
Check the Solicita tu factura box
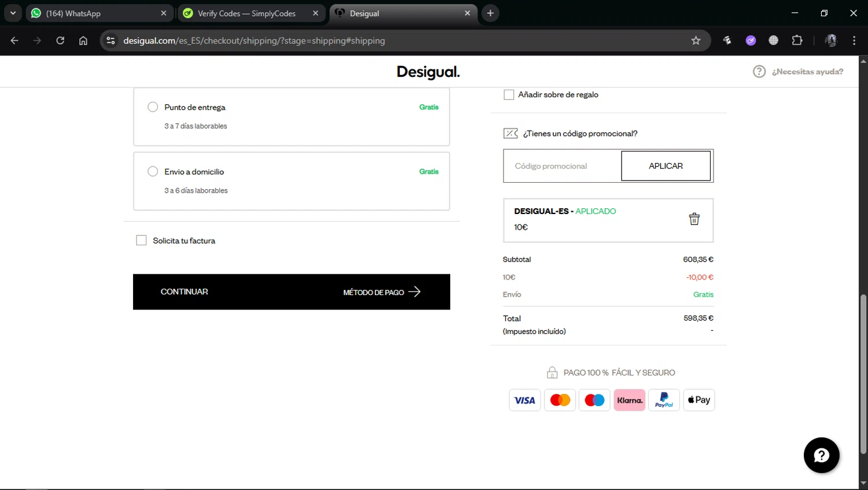pos(141,240)
